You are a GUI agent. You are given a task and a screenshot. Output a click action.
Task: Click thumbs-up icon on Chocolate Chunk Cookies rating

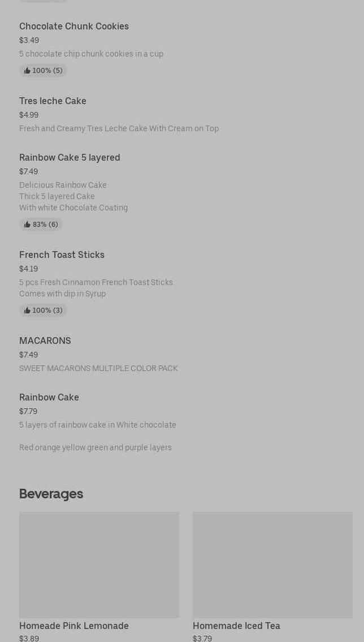pos(27,71)
